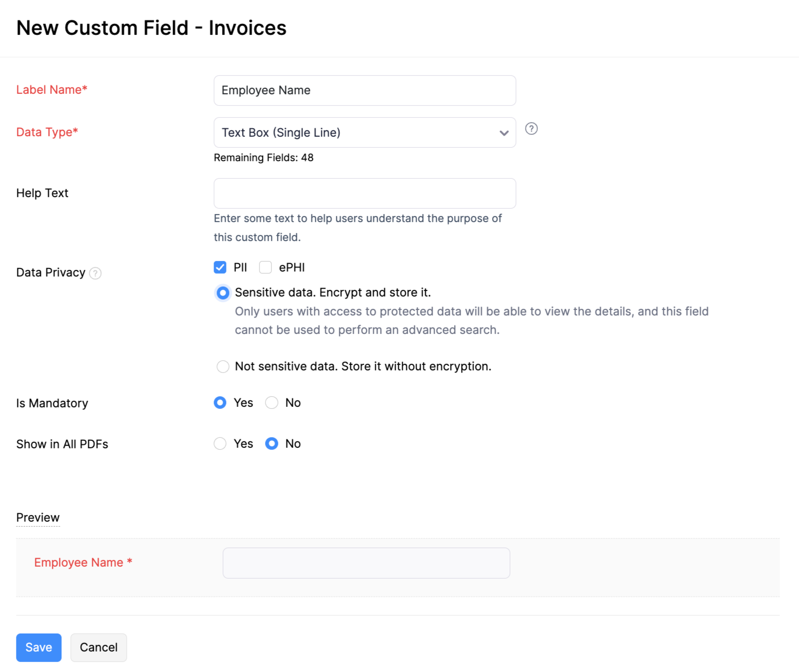Click the Help Text input box

364,193
